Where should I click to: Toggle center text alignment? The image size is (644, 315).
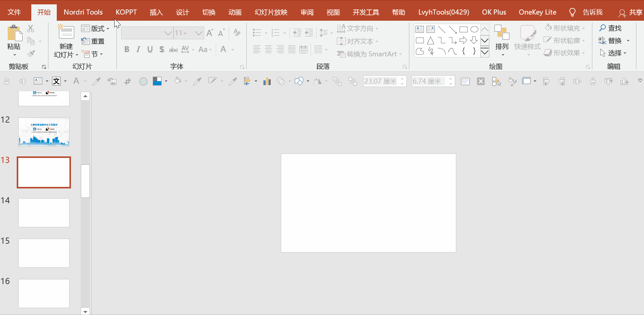[269, 49]
